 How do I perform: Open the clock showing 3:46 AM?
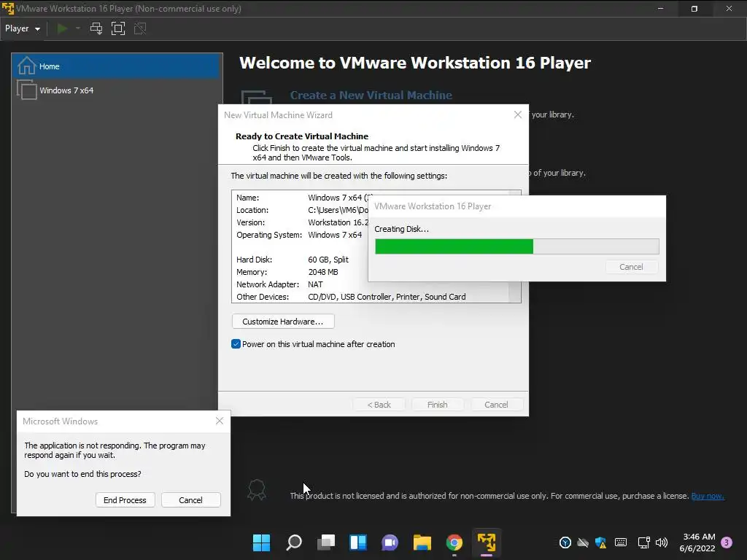(x=697, y=542)
